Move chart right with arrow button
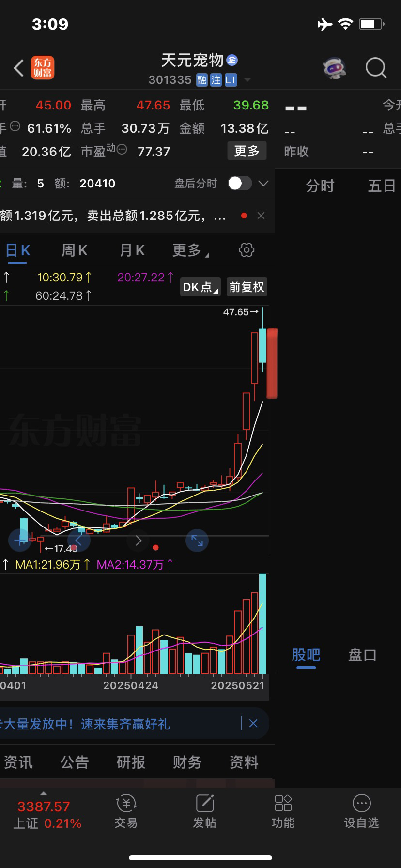Screen dimensions: 401x868 pos(138,541)
